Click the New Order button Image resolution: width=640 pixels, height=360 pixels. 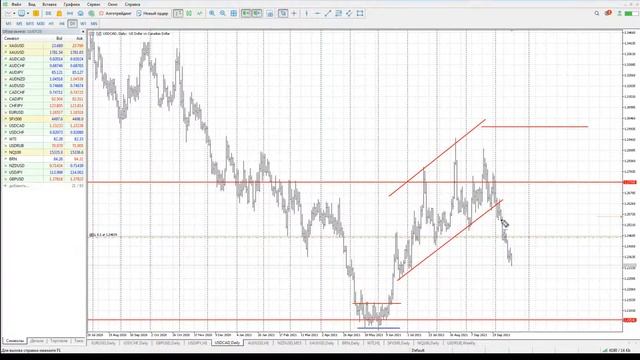pos(152,13)
